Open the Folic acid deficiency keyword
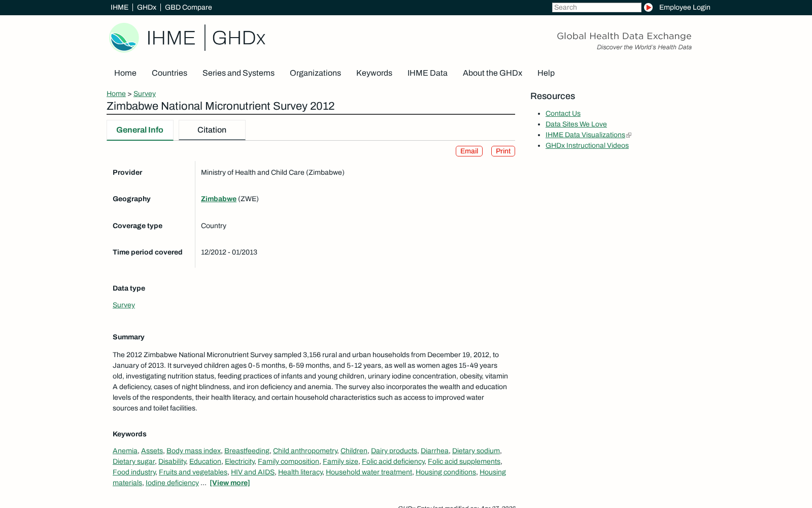 tap(393, 462)
